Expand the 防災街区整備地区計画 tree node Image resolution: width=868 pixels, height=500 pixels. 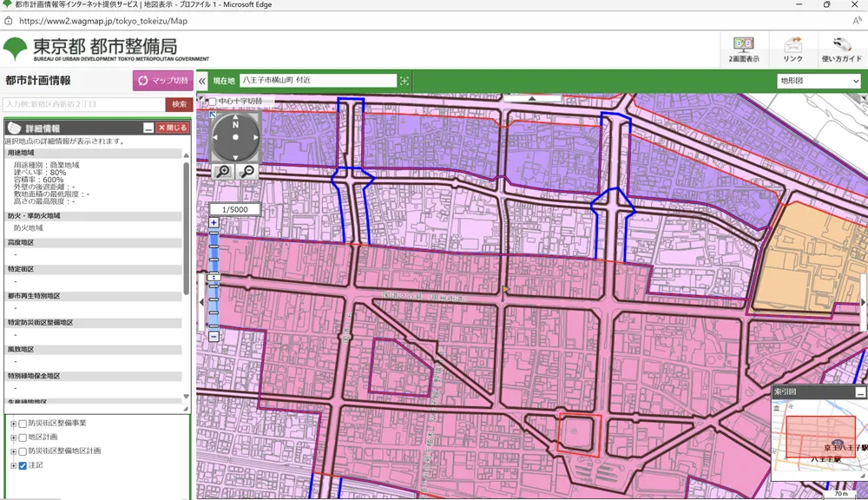click(13, 451)
